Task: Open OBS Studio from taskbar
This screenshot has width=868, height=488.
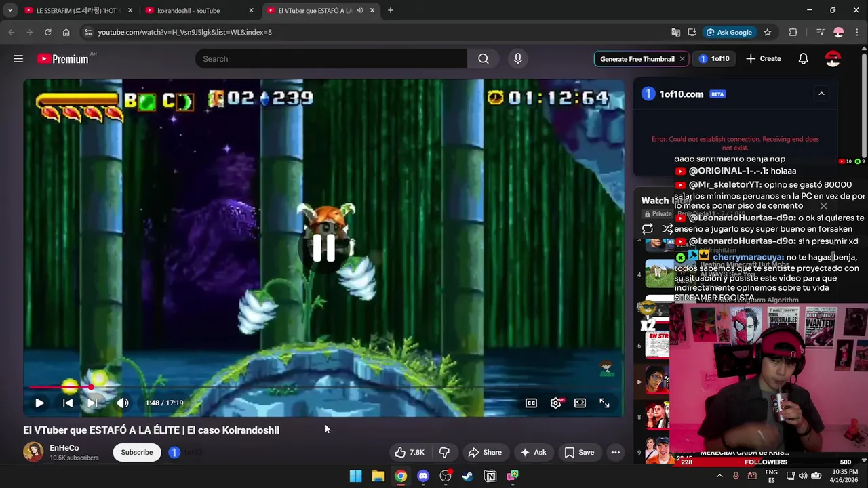Action: coord(446,476)
